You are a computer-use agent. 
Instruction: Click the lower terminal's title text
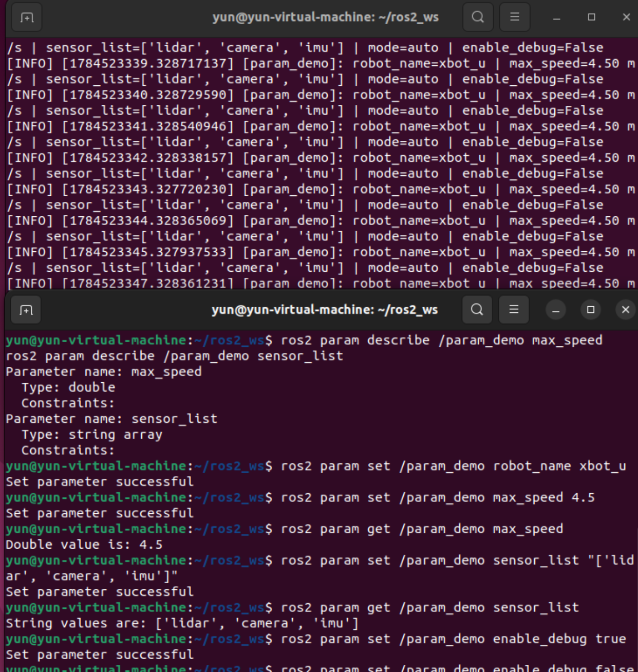point(325,310)
